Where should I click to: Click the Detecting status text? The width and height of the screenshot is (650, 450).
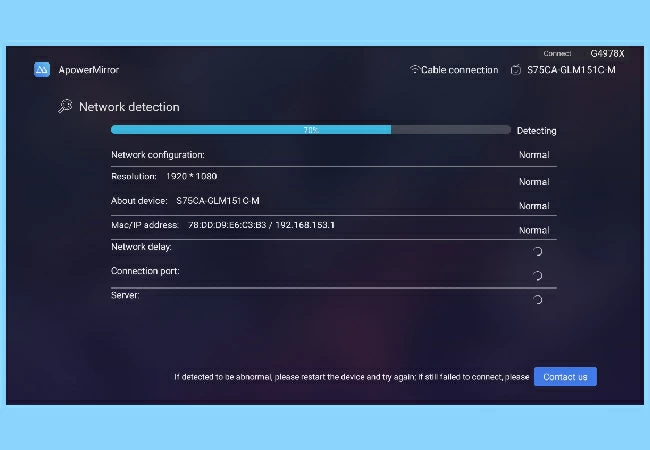tap(536, 131)
